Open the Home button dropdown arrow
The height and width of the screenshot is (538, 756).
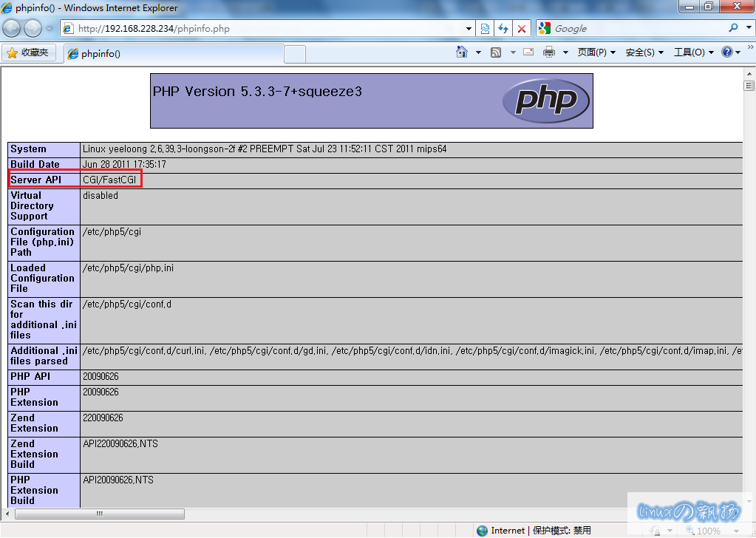(478, 52)
